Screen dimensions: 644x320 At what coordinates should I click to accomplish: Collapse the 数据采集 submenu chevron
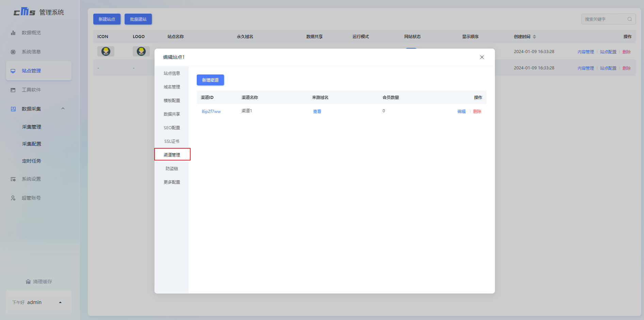point(63,109)
